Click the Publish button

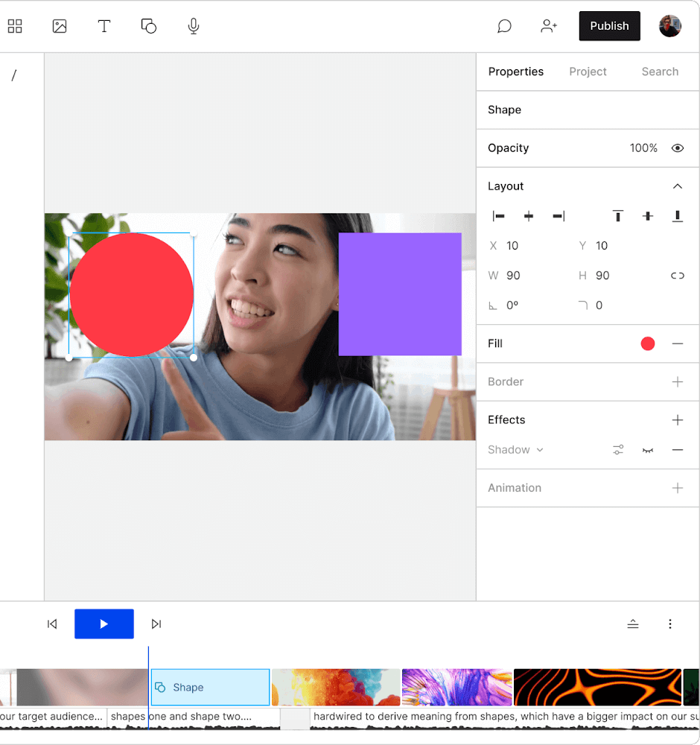[609, 26]
